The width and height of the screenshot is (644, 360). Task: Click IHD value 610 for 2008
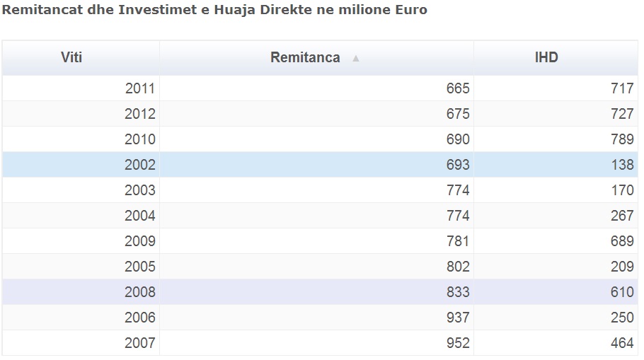tap(622, 292)
